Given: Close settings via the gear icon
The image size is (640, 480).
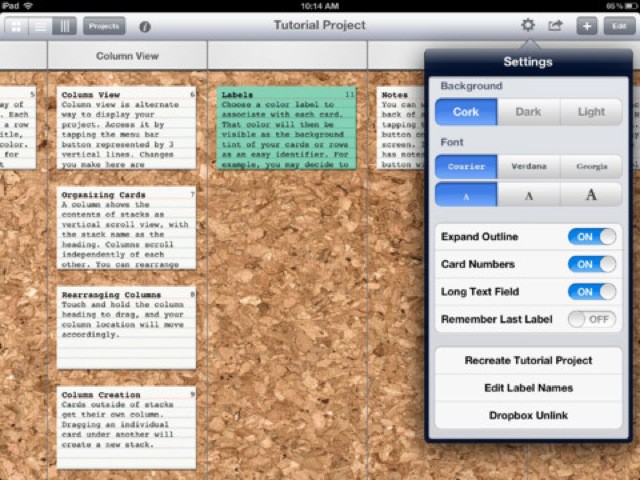Looking at the screenshot, I should (x=527, y=26).
